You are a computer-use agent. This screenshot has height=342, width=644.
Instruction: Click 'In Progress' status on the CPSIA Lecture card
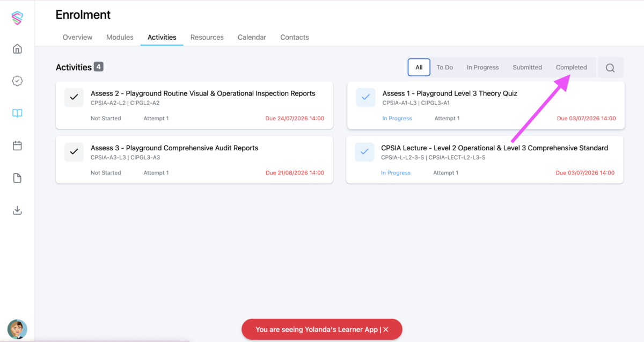pyautogui.click(x=396, y=173)
